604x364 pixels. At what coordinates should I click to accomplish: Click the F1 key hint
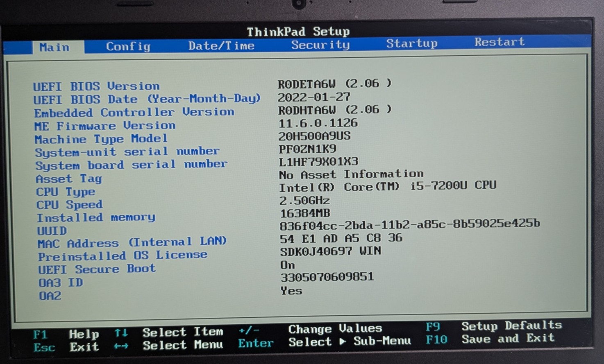(40, 335)
